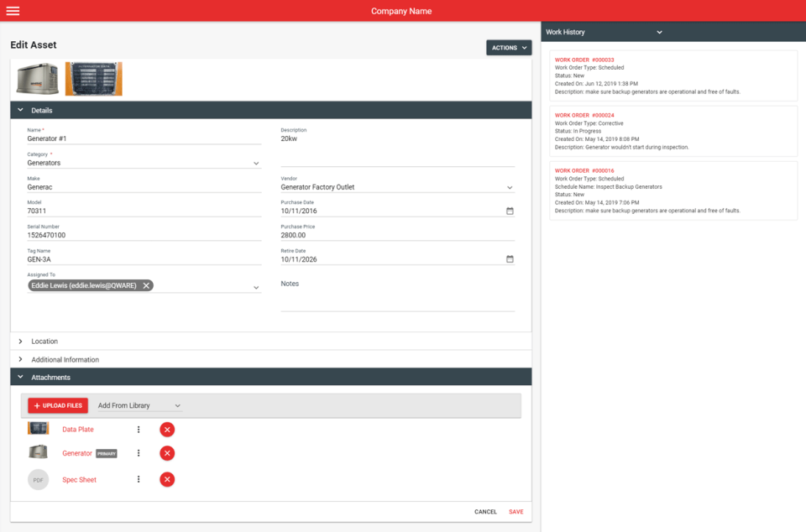Open the ACTIONS menu
This screenshot has width=806, height=532.
[509, 48]
